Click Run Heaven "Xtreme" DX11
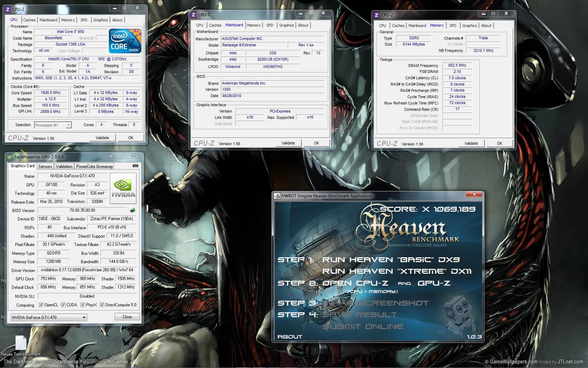This screenshot has width=588, height=368. pyautogui.click(x=397, y=271)
